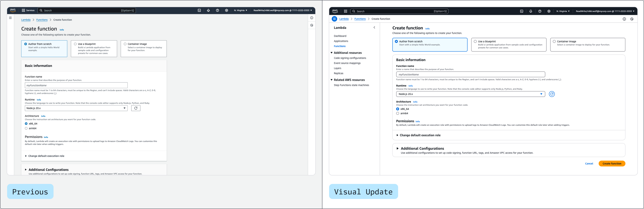Open the info icon on Visual Update's breadcrumb bar

(624, 19)
